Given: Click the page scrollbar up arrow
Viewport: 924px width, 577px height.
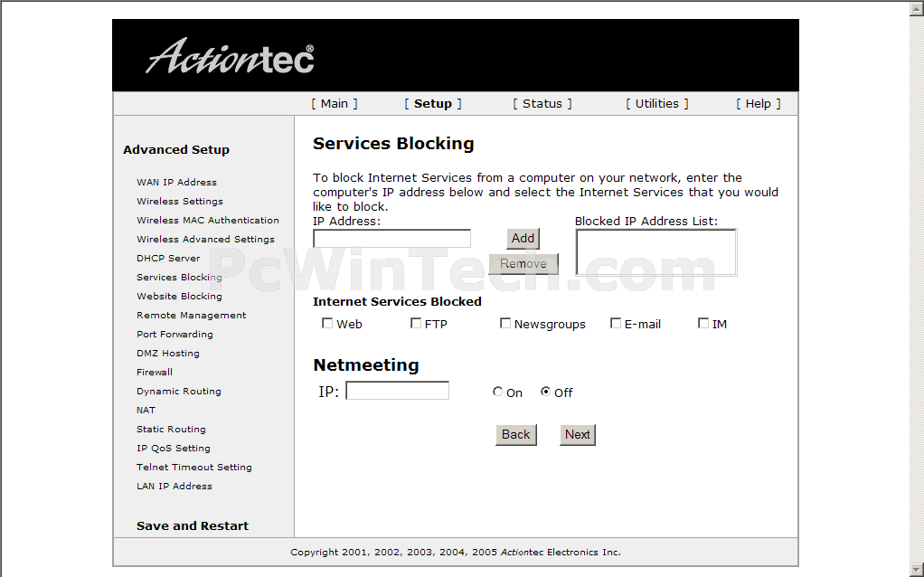Looking at the screenshot, I should (918, 7).
